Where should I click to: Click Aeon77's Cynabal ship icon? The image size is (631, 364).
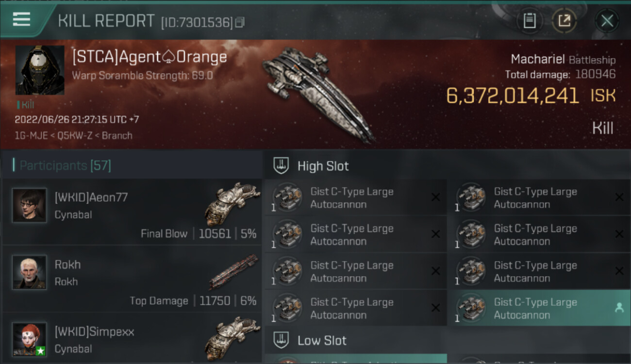tap(232, 203)
